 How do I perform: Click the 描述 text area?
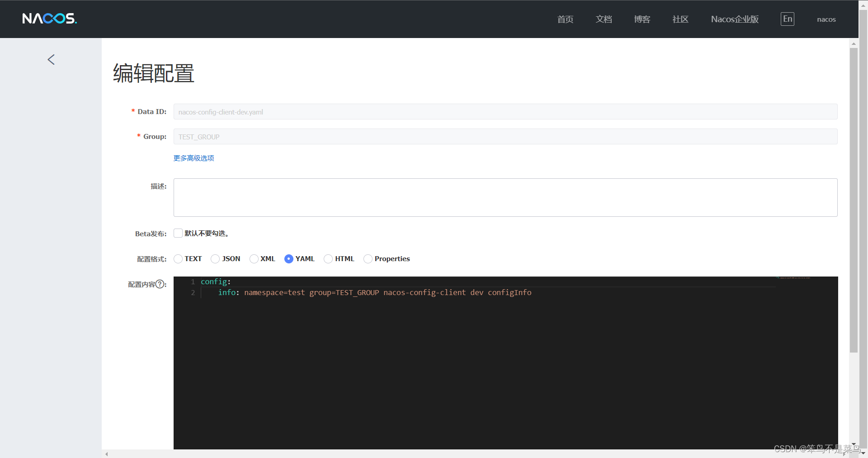click(x=505, y=197)
